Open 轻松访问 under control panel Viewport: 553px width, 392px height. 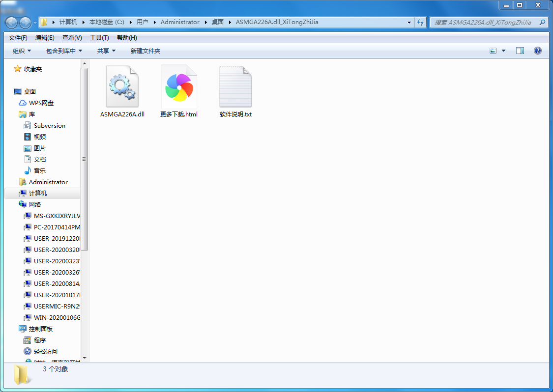46,351
